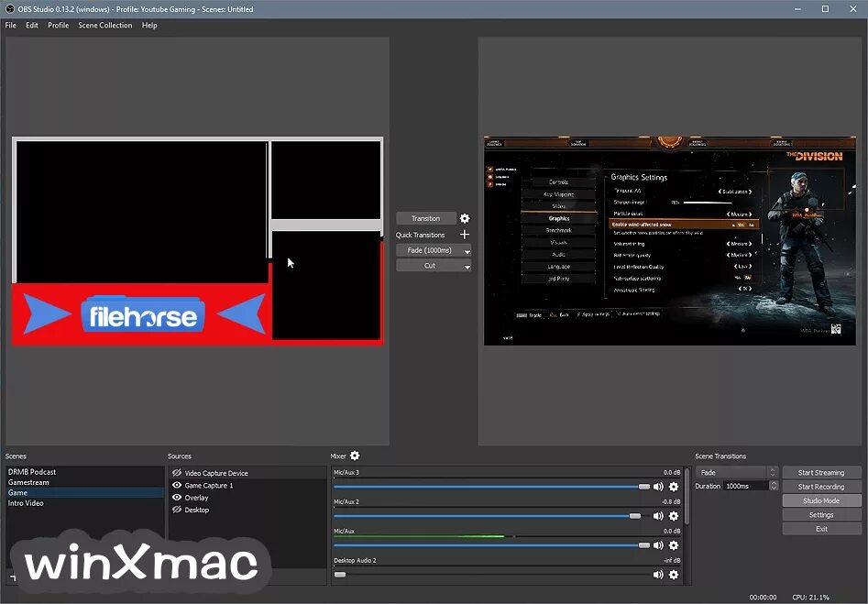This screenshot has height=604, width=868.
Task: Open Mic/Aux 2 channel settings gear
Action: (674, 515)
